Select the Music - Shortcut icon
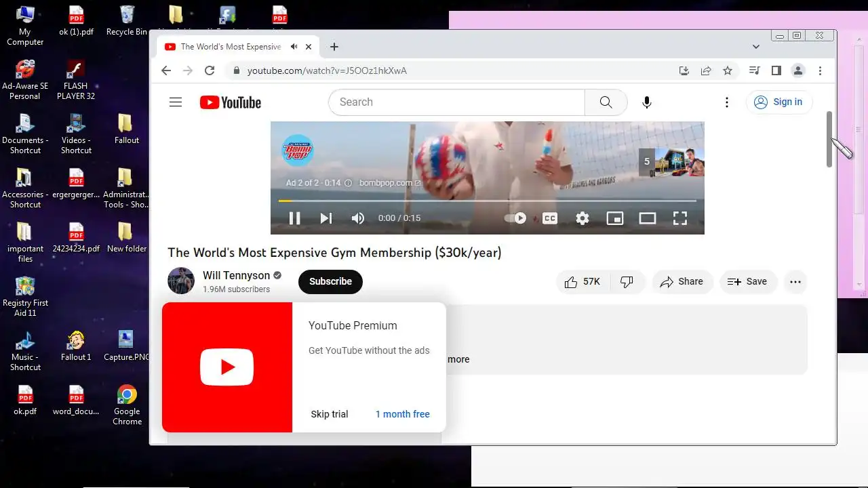The height and width of the screenshot is (488, 868). click(x=25, y=351)
